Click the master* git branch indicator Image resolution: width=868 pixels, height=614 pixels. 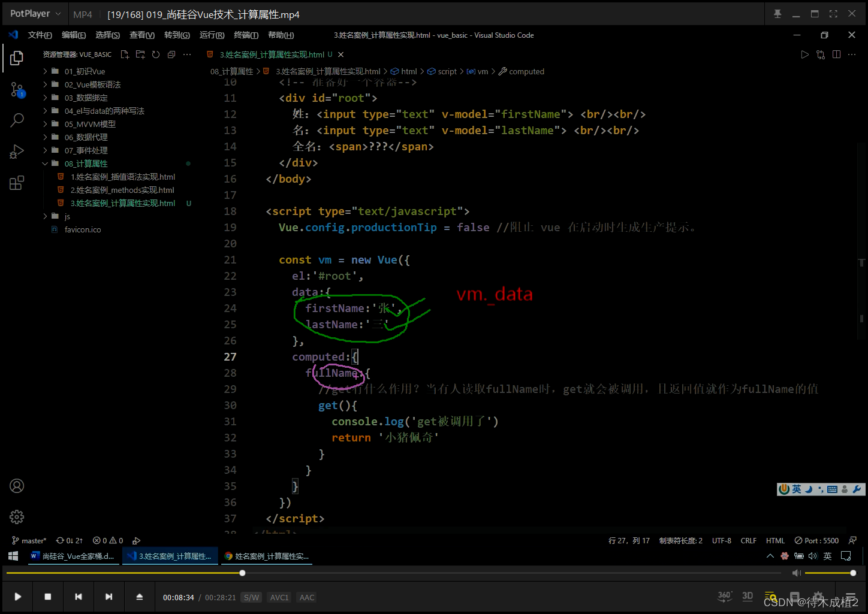29,540
